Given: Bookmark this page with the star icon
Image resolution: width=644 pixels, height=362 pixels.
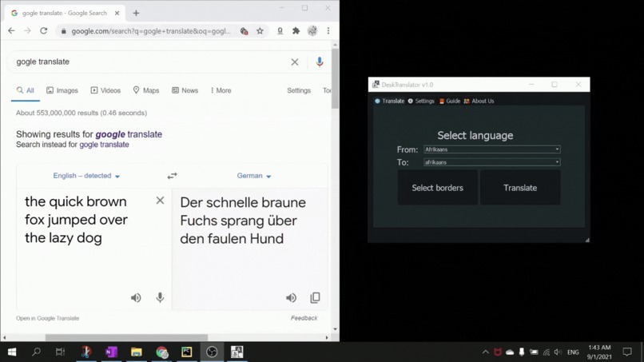Looking at the screenshot, I should pyautogui.click(x=260, y=31).
